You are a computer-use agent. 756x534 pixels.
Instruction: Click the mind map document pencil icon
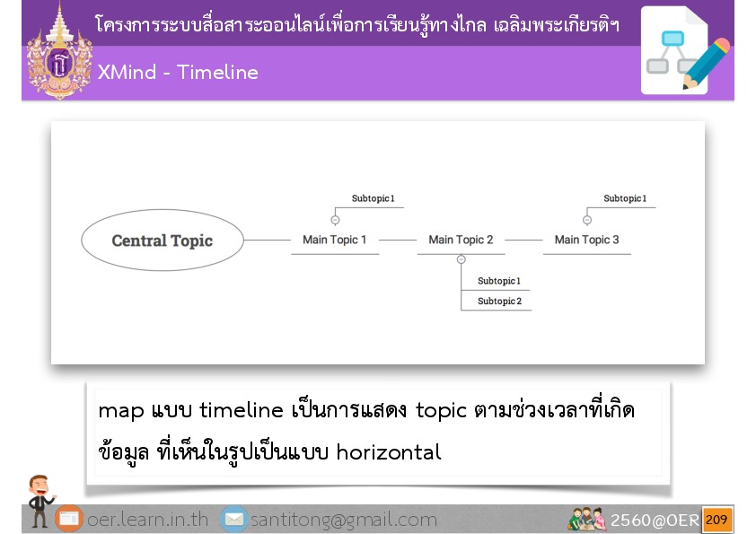coord(685,51)
